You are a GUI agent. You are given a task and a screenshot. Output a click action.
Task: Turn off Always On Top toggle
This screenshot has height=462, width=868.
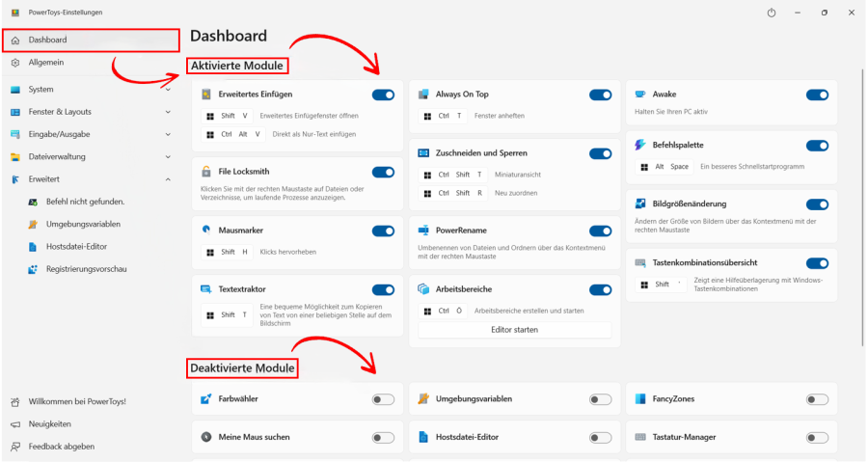pos(600,95)
